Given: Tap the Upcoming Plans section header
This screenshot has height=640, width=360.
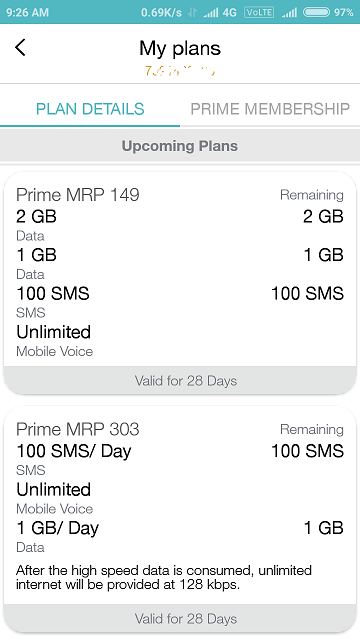Looking at the screenshot, I should click(x=180, y=146).
